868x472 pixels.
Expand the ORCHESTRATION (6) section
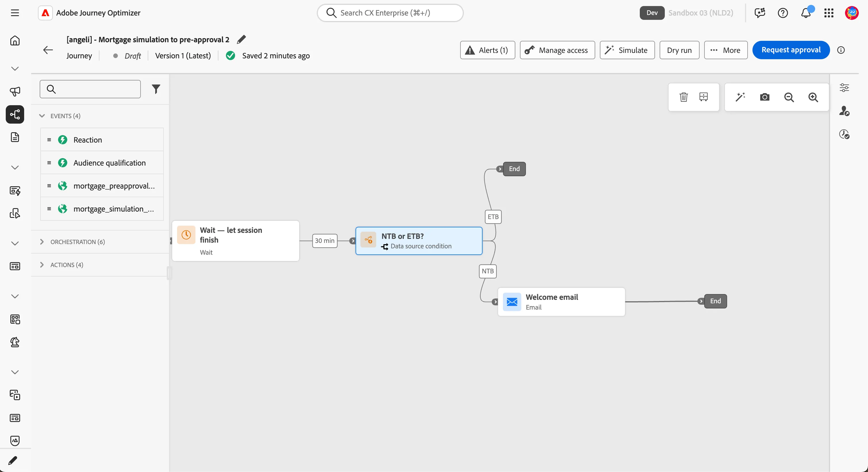tap(42, 241)
